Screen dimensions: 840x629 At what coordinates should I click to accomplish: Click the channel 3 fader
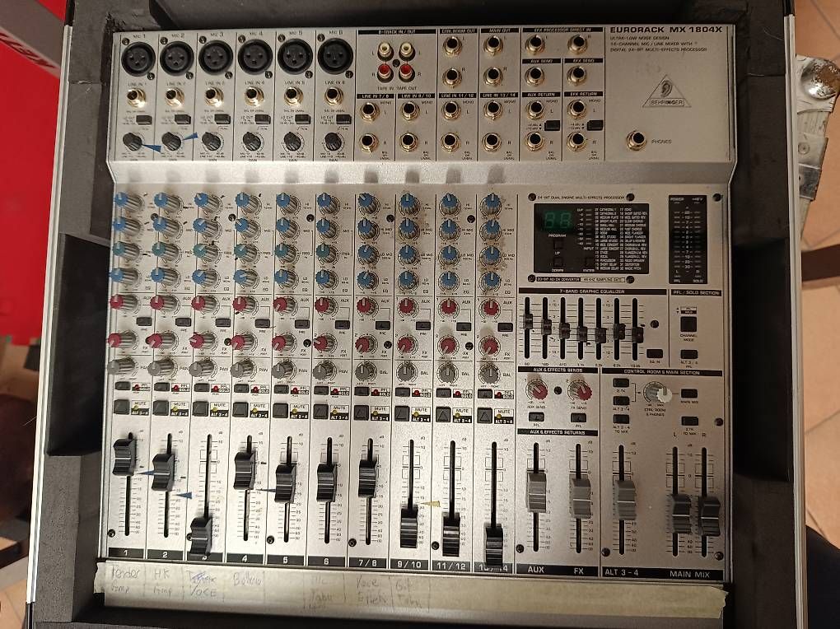click(202, 536)
